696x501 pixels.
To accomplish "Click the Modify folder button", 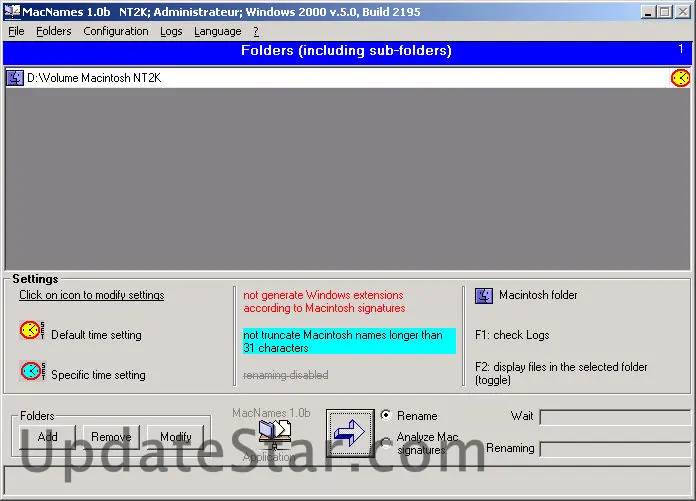I will coord(175,437).
